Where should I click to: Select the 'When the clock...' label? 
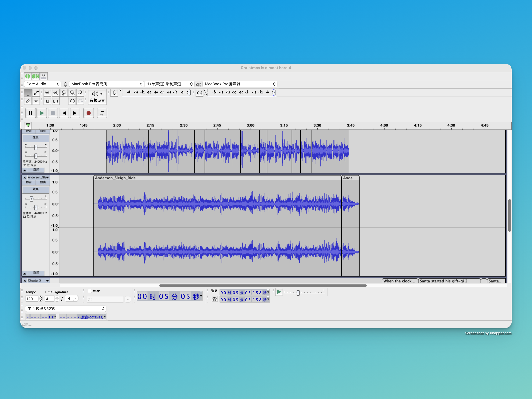point(399,281)
